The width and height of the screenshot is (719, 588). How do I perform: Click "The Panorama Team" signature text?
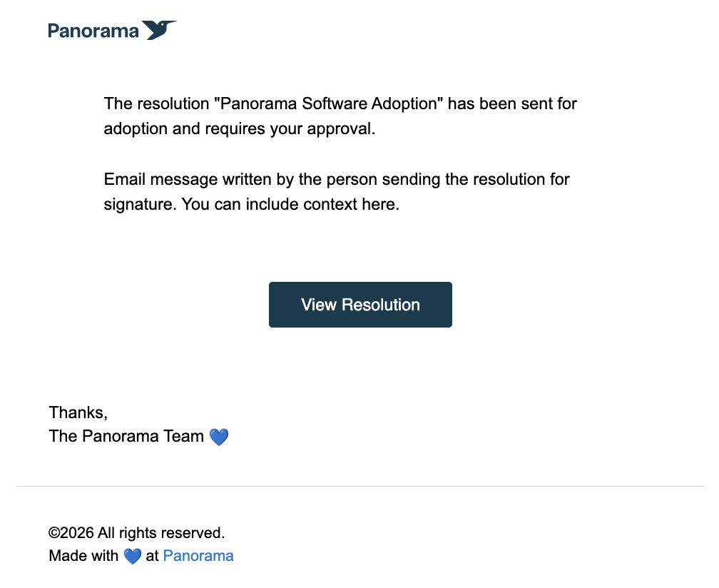point(126,436)
